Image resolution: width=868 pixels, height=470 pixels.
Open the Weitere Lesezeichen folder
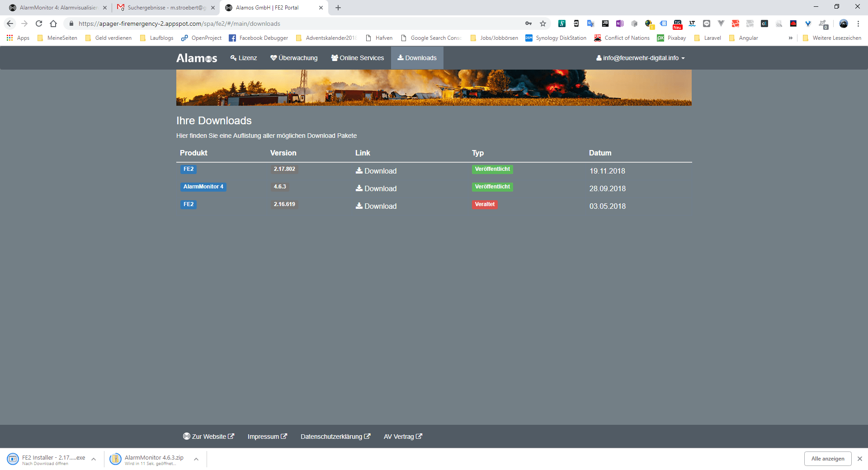pyautogui.click(x=832, y=38)
